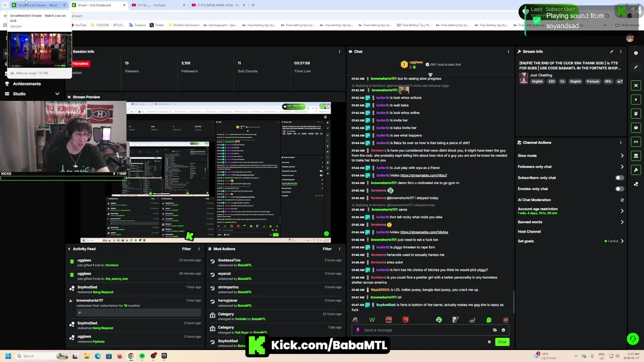Click the Just Chatting category thumbnail
Viewport: 644px width, 362px height.
[524, 78]
